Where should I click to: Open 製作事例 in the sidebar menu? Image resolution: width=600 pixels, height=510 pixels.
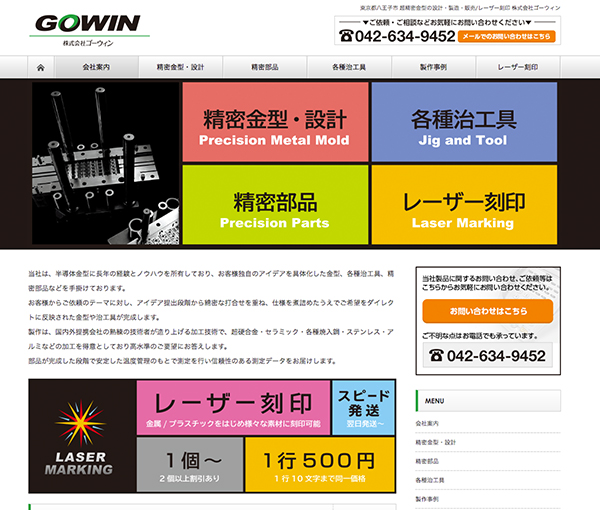point(427,499)
